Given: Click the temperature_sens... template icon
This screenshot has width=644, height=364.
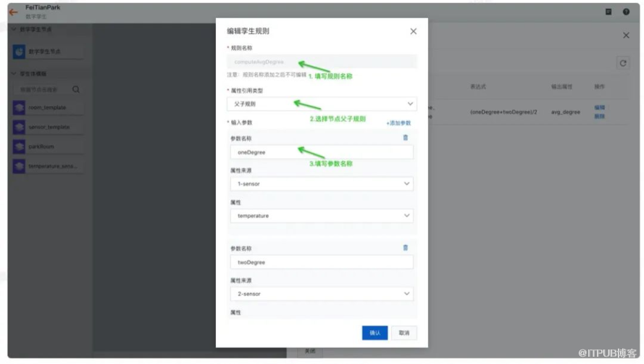Looking at the screenshot, I should pyautogui.click(x=19, y=166).
